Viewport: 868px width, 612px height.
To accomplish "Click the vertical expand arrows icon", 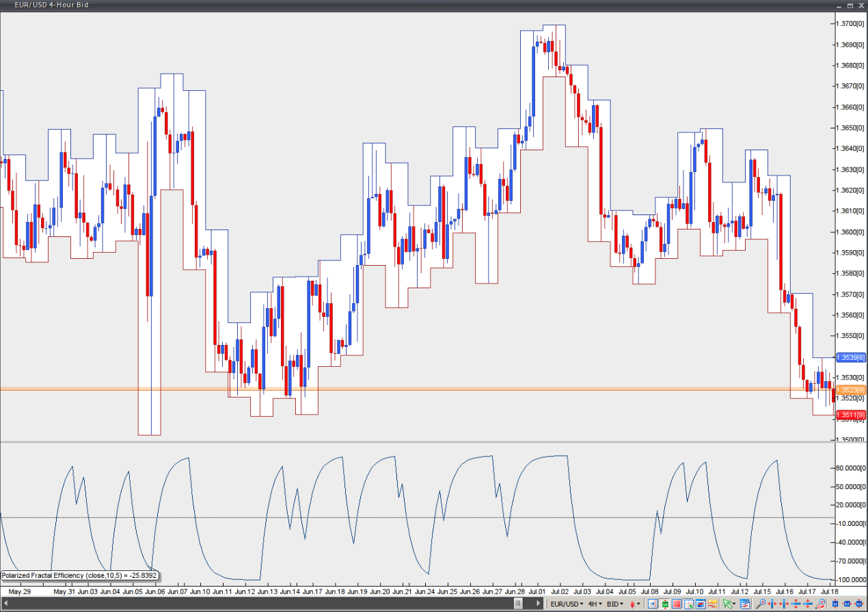I will point(796,604).
